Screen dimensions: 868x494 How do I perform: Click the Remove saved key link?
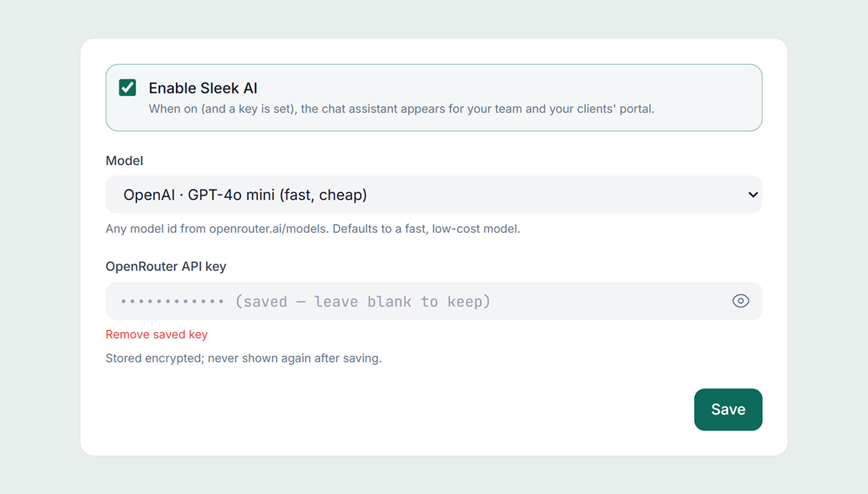point(157,335)
